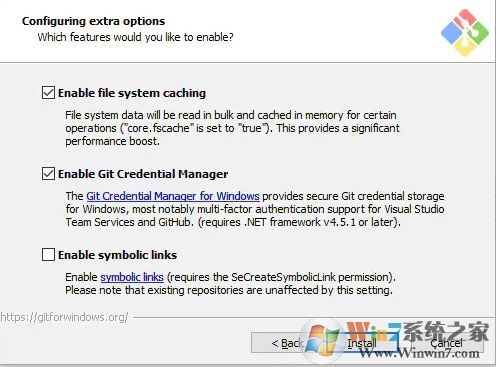This screenshot has height=367, width=496.
Task: Select the Enable Git Credential Manager label
Action: pos(143,174)
